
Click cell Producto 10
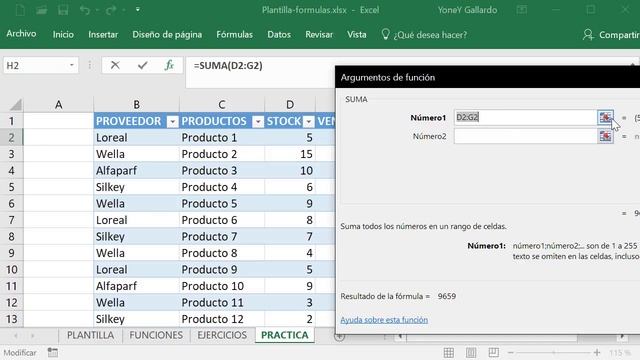222,286
